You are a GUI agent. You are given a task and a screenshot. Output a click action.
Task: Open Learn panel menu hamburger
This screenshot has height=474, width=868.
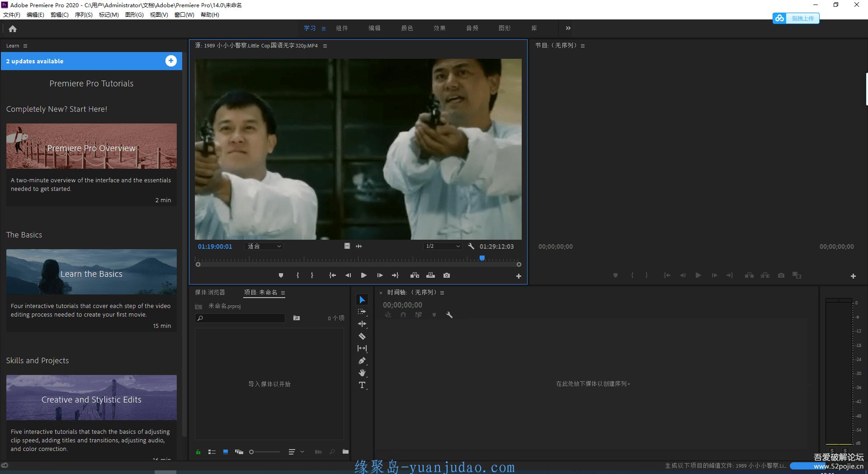[x=25, y=46]
